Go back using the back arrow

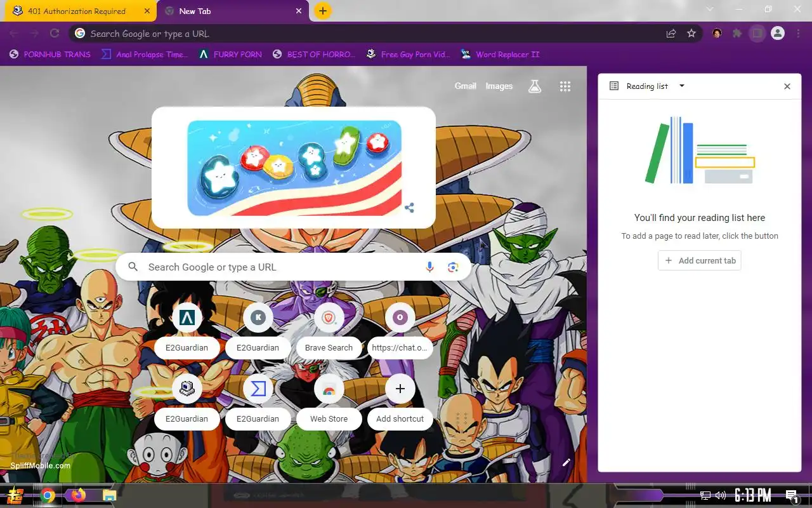14,33
